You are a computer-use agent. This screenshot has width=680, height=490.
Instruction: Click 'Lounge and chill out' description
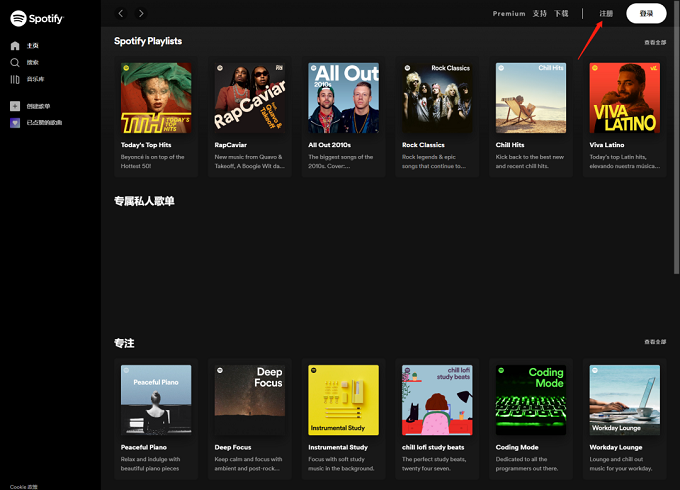pos(621,464)
